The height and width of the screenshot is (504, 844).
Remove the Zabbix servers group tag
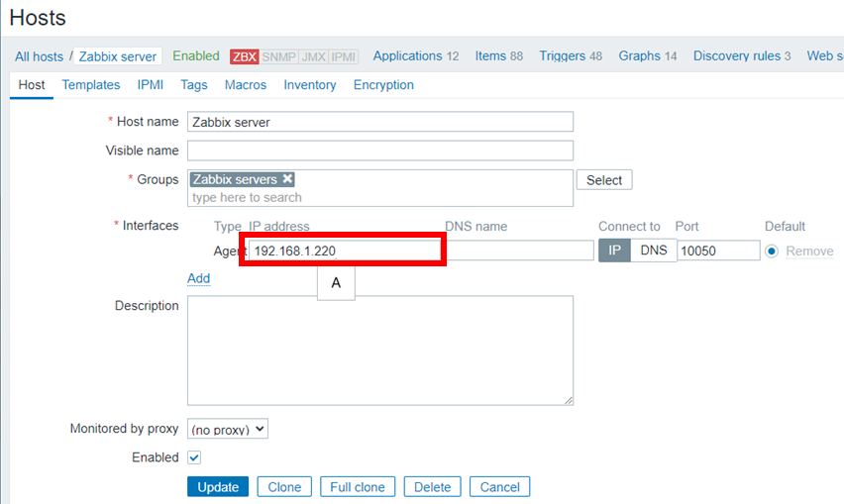point(288,178)
